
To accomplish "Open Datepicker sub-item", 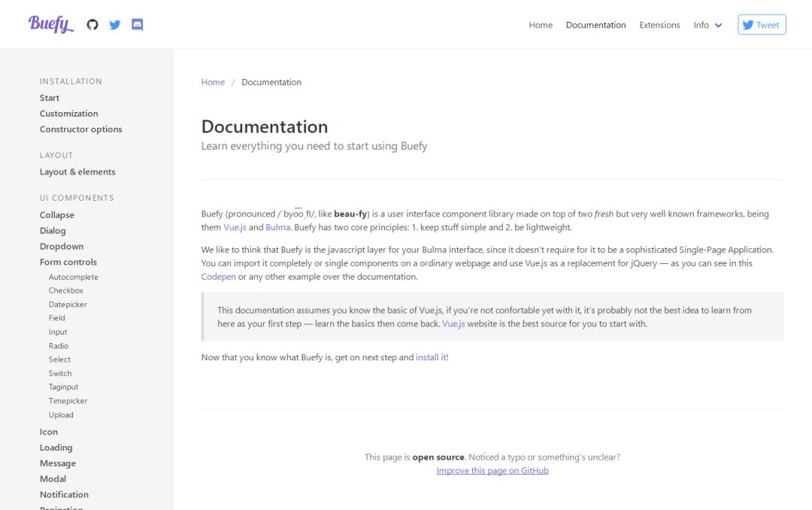I will (68, 304).
